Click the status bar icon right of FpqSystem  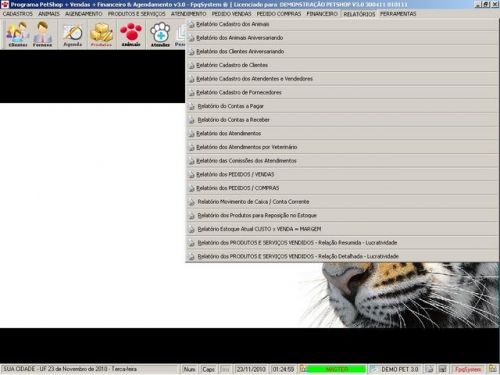492,369
